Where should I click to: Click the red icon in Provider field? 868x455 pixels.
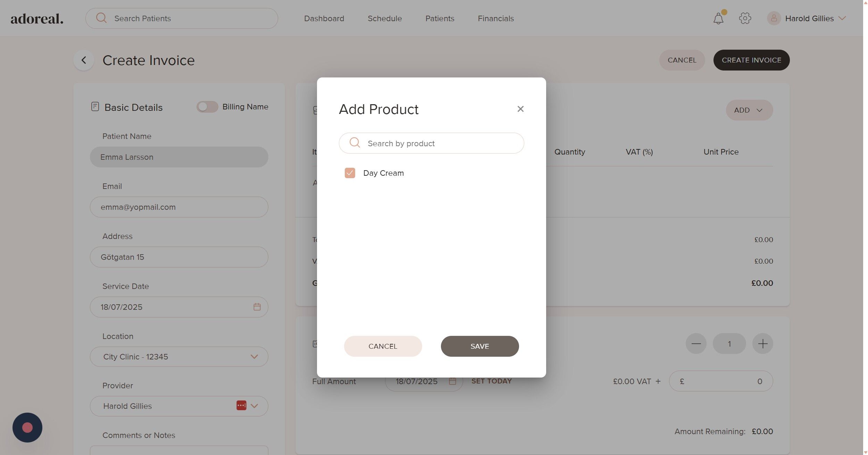pyautogui.click(x=241, y=405)
